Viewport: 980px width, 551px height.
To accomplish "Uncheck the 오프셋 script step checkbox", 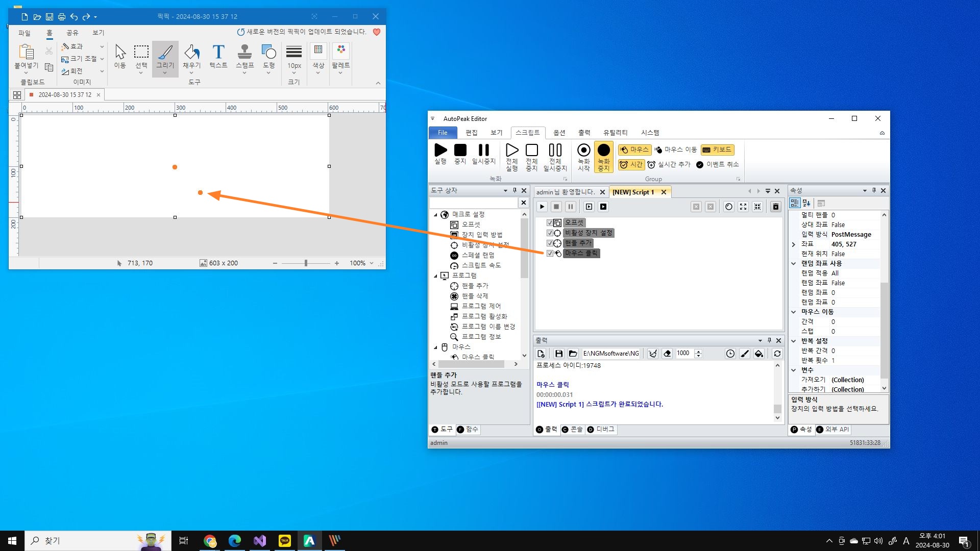I will coord(550,223).
